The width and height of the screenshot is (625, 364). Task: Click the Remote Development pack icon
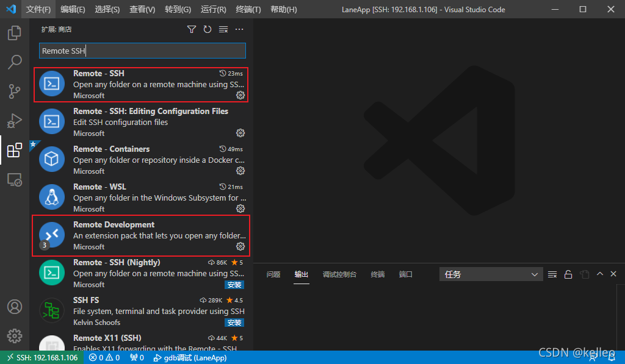pyautogui.click(x=52, y=235)
